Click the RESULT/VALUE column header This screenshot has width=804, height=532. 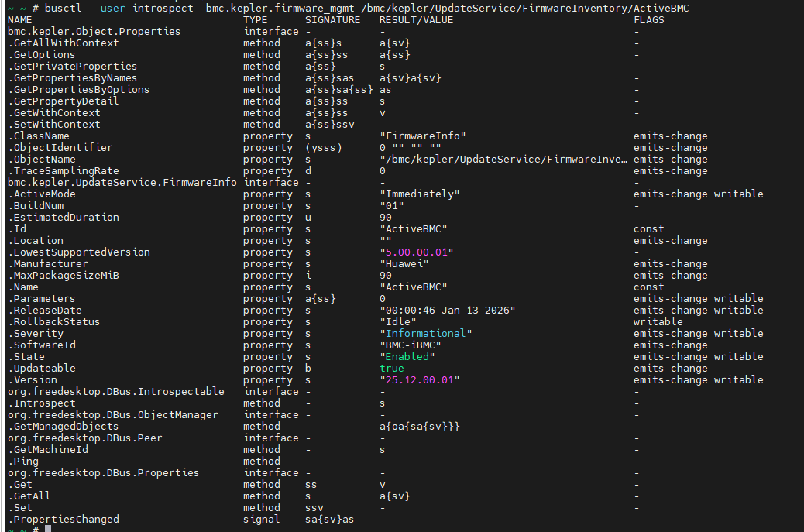pyautogui.click(x=417, y=20)
